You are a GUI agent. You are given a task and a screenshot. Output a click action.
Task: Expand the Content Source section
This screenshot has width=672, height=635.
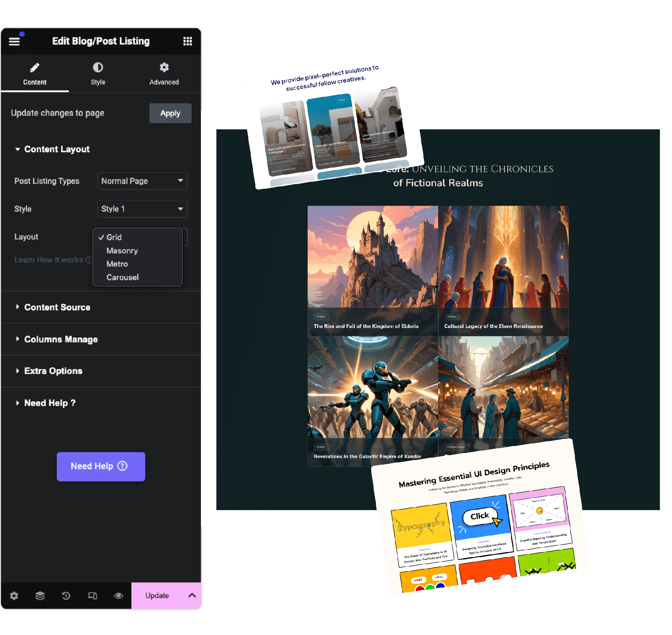tap(57, 307)
